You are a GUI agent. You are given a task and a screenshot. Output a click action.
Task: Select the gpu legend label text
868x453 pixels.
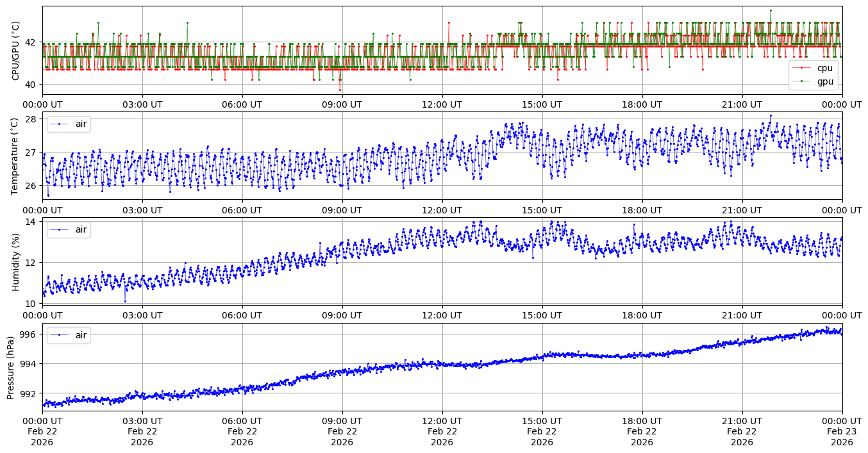[824, 81]
